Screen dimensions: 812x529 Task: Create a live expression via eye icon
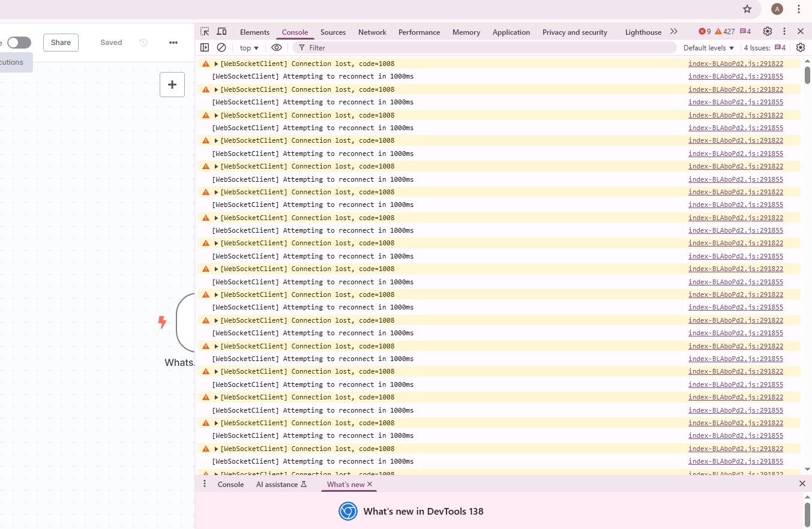277,47
